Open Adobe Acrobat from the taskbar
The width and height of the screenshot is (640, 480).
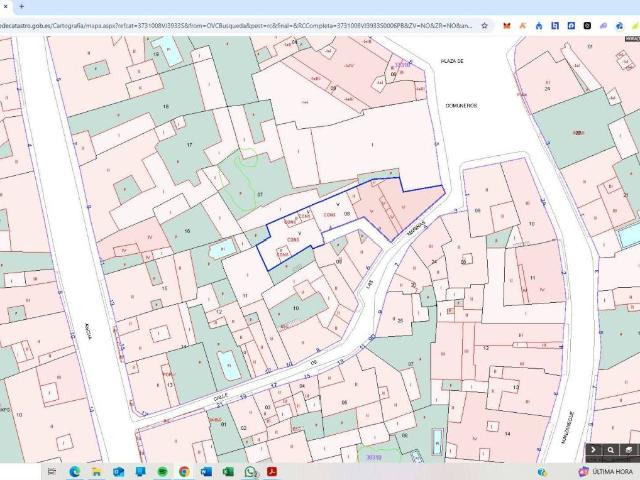[x=271, y=471]
